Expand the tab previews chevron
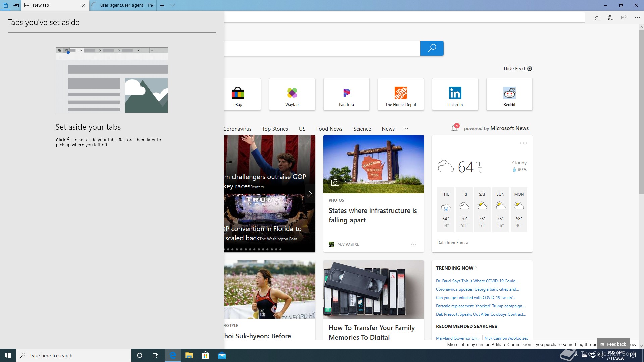This screenshot has width=644, height=362. point(173,5)
